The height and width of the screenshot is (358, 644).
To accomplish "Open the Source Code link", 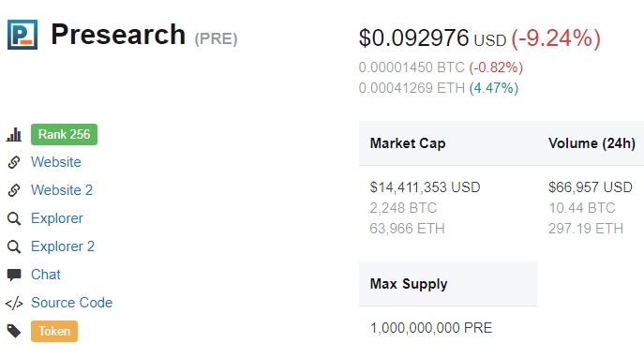I will pos(72,302).
